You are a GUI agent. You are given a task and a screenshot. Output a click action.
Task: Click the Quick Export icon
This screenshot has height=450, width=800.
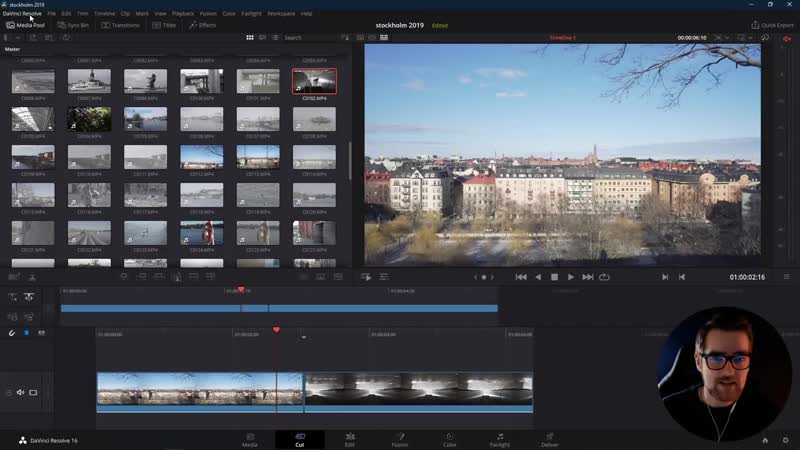[755, 24]
